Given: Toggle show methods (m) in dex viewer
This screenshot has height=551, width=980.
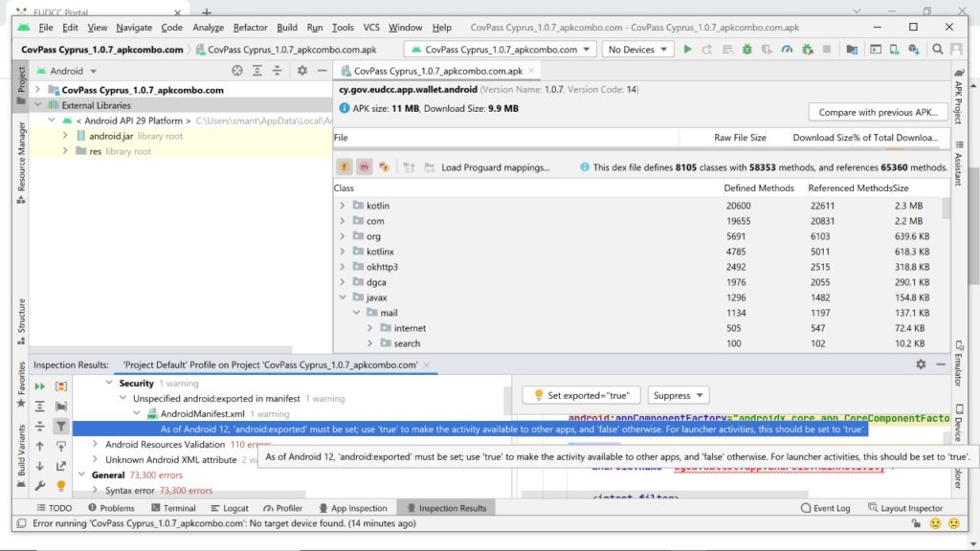Looking at the screenshot, I should [x=364, y=167].
